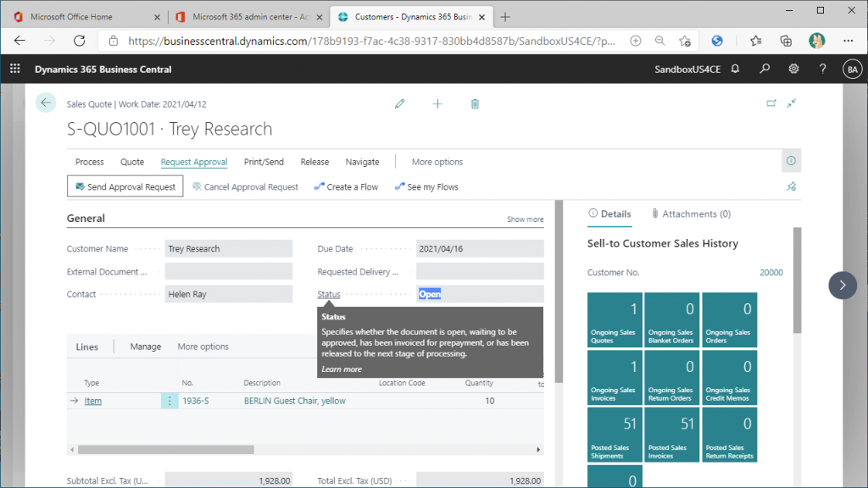
Task: Open the Print/Send menu
Action: point(264,162)
